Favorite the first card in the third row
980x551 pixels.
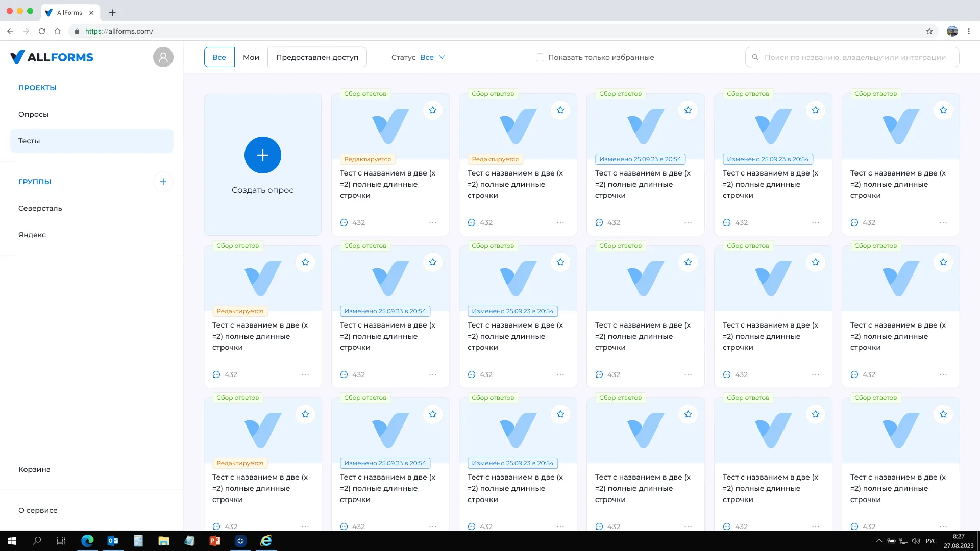coord(305,414)
